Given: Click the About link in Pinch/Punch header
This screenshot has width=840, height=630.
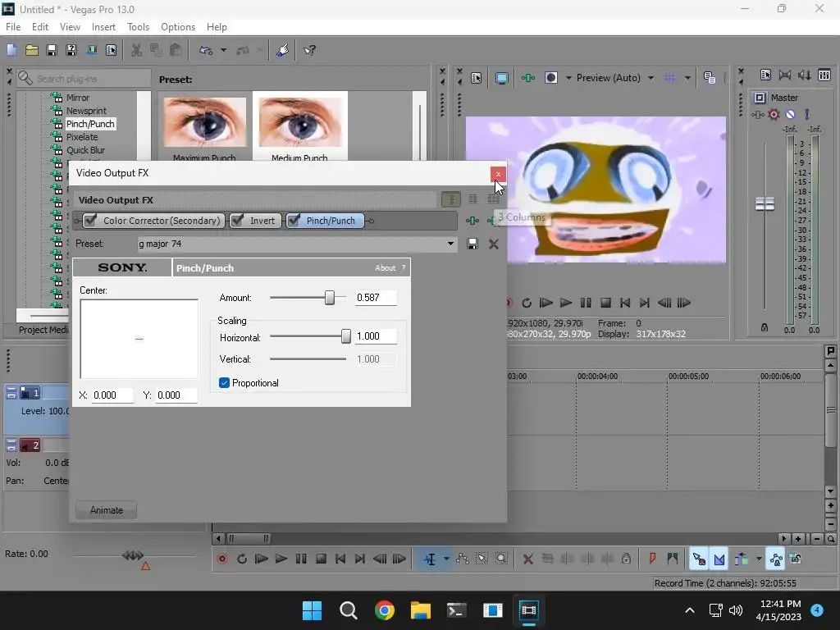Looking at the screenshot, I should click(386, 268).
